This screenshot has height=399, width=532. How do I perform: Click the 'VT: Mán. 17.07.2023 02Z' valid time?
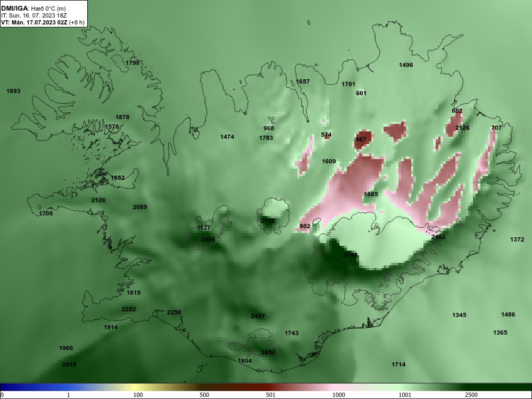click(x=34, y=23)
